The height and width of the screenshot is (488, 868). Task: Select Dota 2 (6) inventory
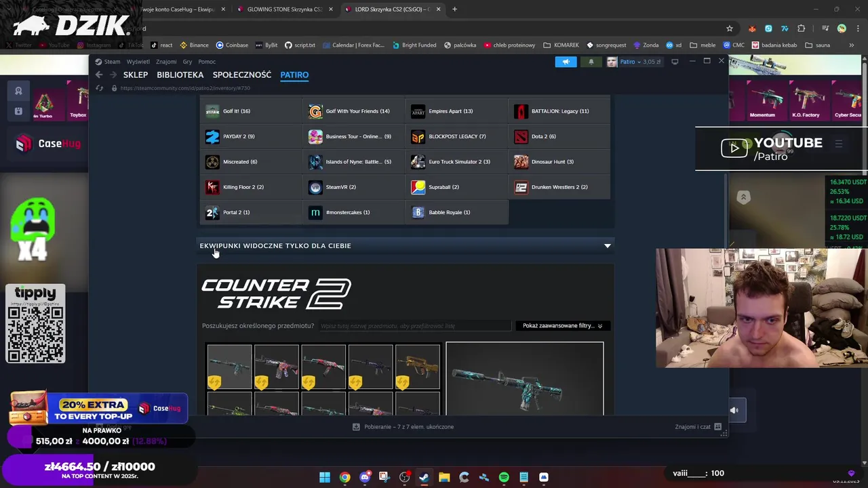pyautogui.click(x=560, y=136)
